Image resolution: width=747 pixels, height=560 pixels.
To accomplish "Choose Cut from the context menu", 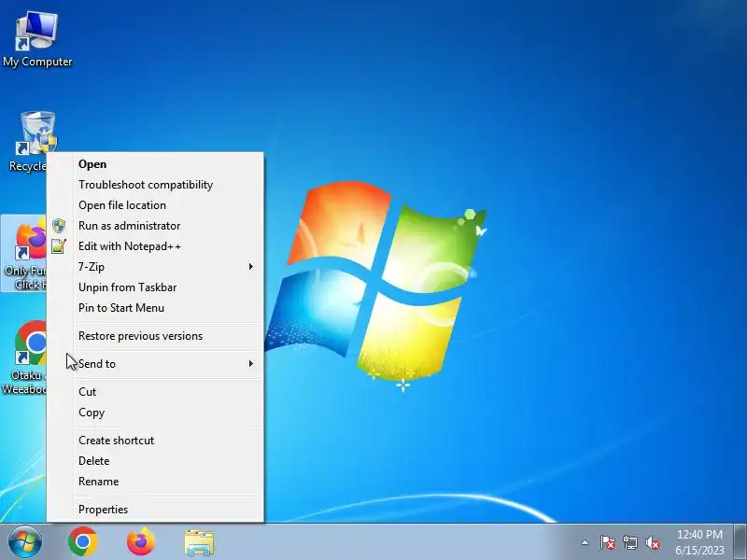I will click(155, 392).
